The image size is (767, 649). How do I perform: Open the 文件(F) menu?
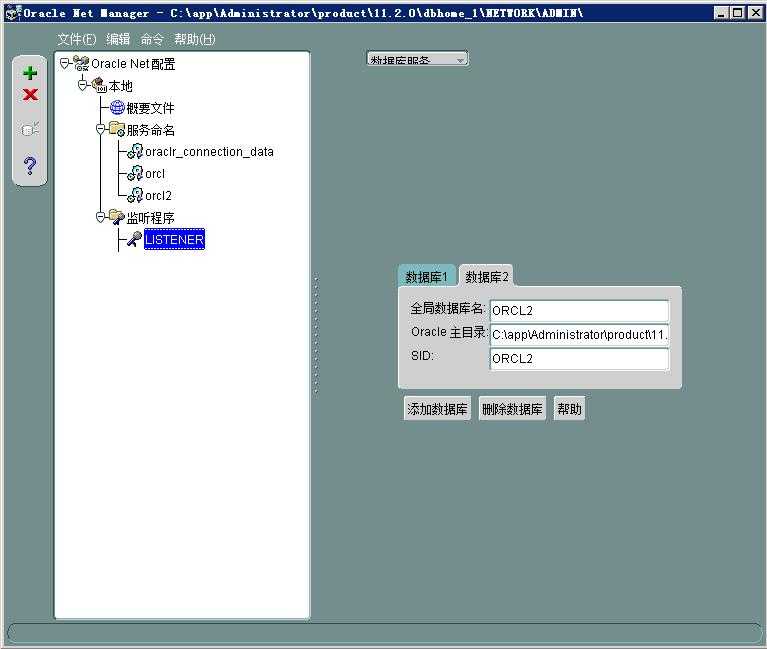point(77,39)
